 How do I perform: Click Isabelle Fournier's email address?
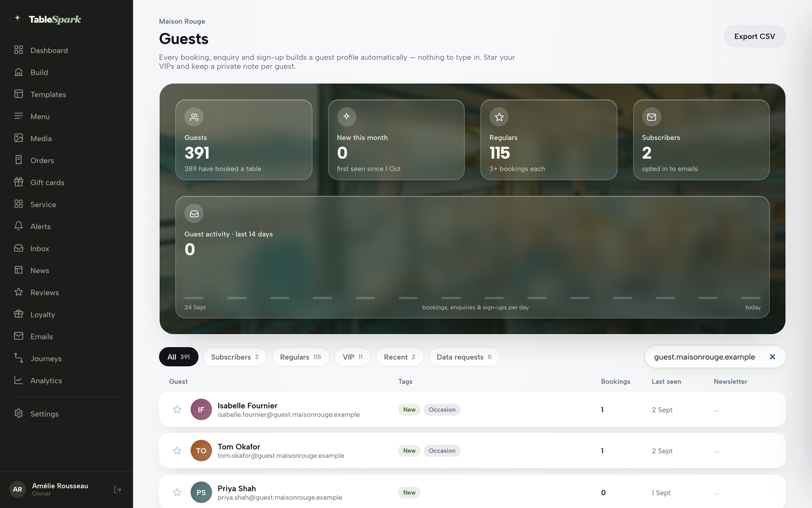pos(289,415)
